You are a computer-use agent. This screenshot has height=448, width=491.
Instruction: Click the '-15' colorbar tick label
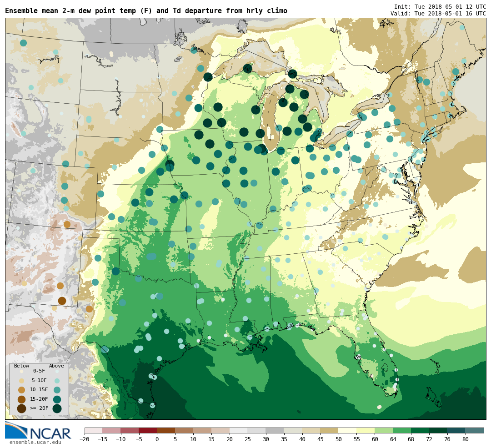(103, 439)
